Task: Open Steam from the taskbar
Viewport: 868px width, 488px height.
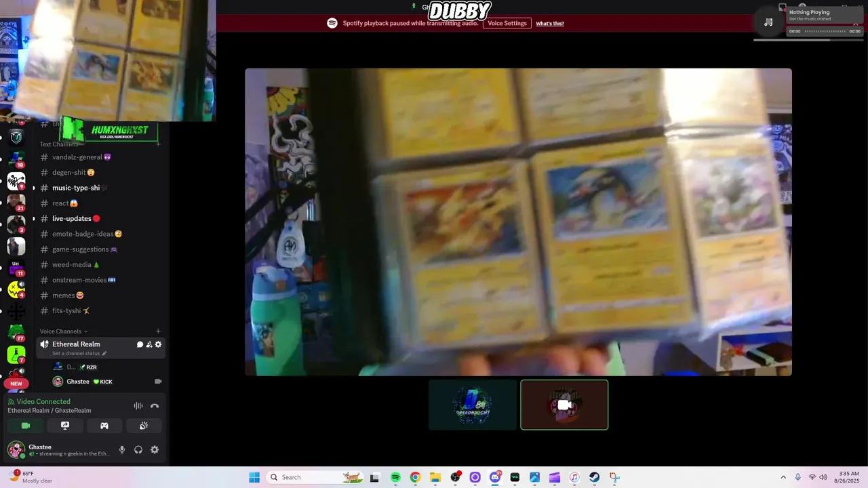Action: tap(594, 477)
